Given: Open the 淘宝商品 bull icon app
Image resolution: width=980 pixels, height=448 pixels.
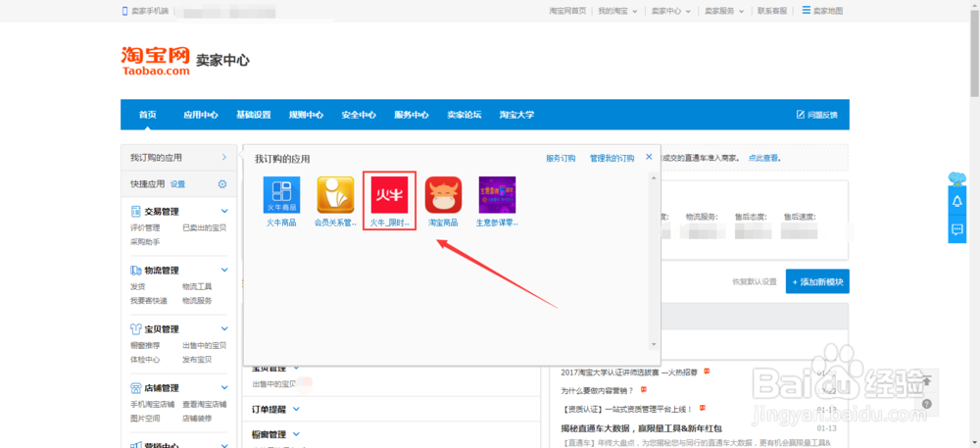Looking at the screenshot, I should click(x=444, y=195).
